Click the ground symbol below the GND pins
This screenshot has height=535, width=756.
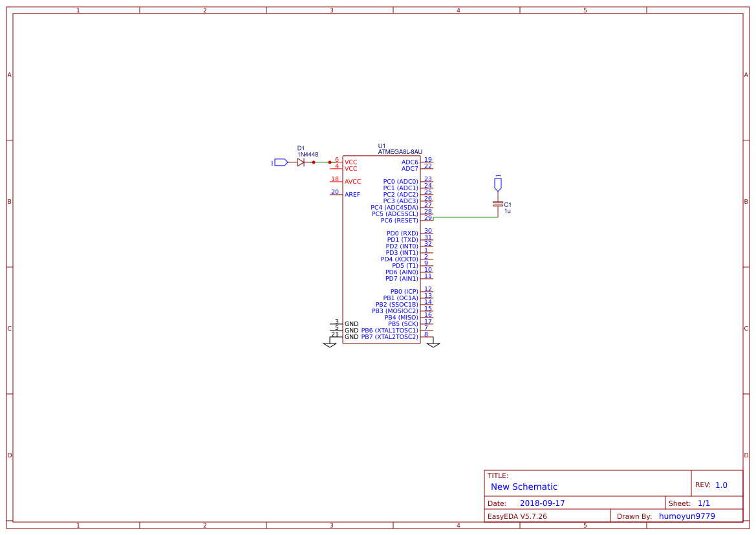pos(330,344)
